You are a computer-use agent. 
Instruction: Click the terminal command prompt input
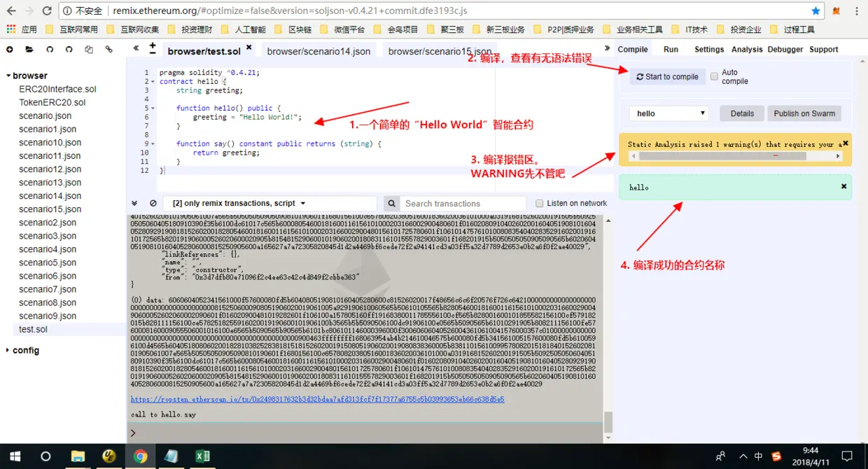[371, 433]
